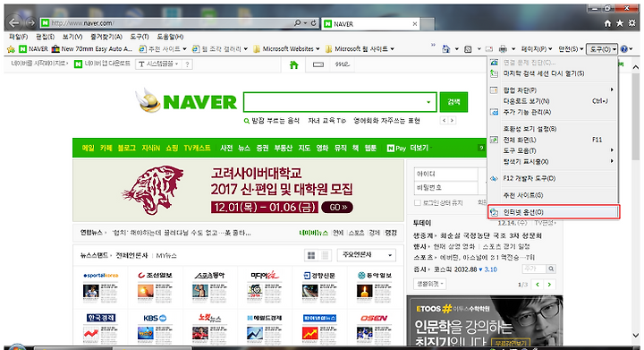The height and width of the screenshot is (350, 644).
Task: Go to previous Today panel page arrow
Action: click(538, 284)
